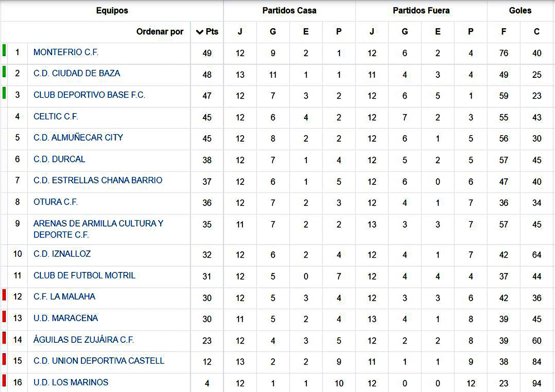
Task: Open CLUB DE FUTBOL MOTRIL link
Action: (84, 276)
